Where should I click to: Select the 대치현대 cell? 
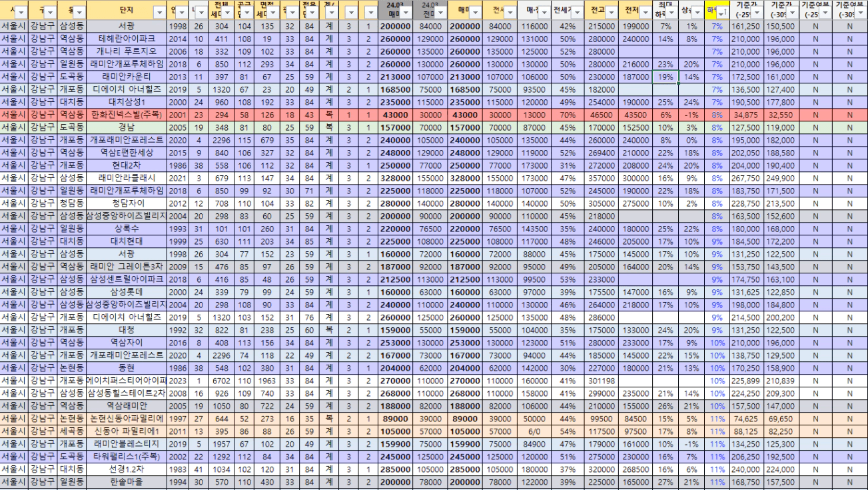coord(126,241)
